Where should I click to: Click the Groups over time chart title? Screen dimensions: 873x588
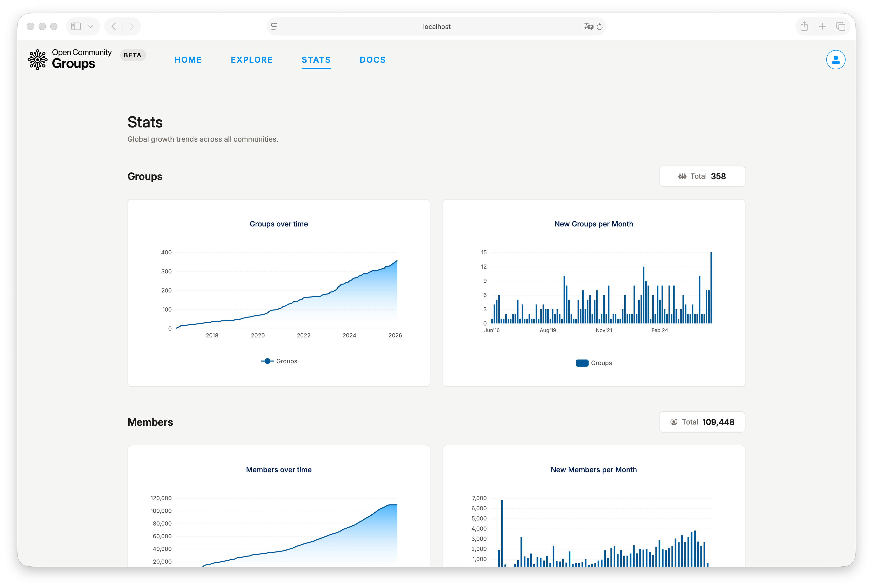pyautogui.click(x=279, y=224)
